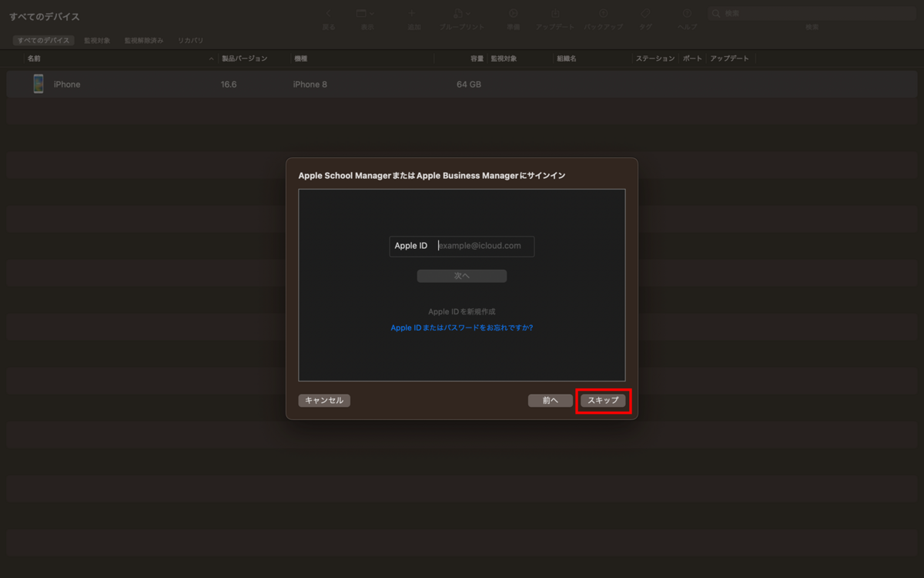The image size is (924, 578).
Task: Sort by the ステーション column header
Action: 655,59
